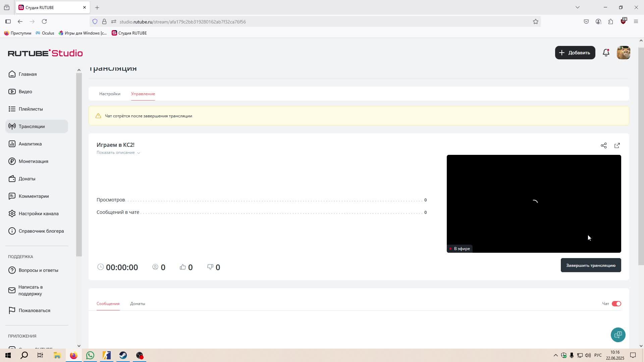Open Oculus bookmark
Viewport: 644px width, 362px height.
[45, 33]
